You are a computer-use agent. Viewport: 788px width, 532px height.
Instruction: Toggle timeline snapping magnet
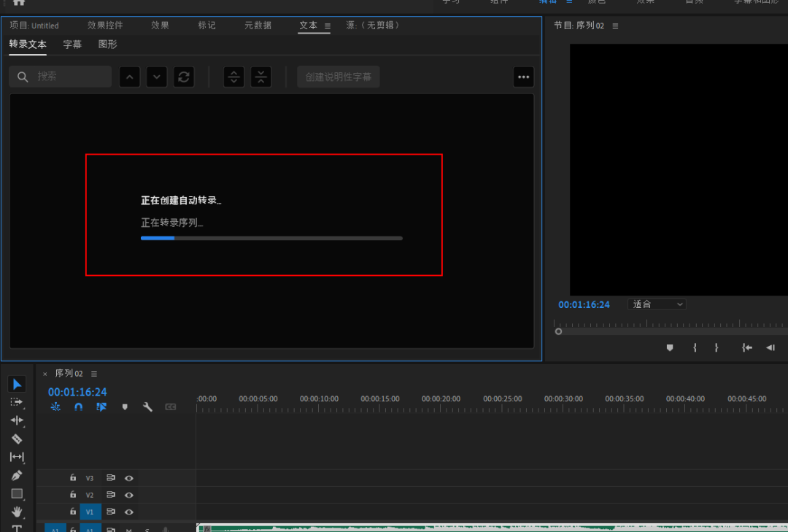[78, 406]
